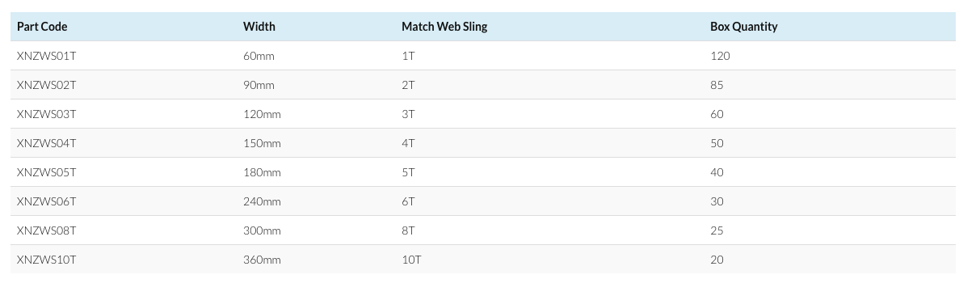Click the Width column header
This screenshot has width=980, height=296.
coord(259,27)
